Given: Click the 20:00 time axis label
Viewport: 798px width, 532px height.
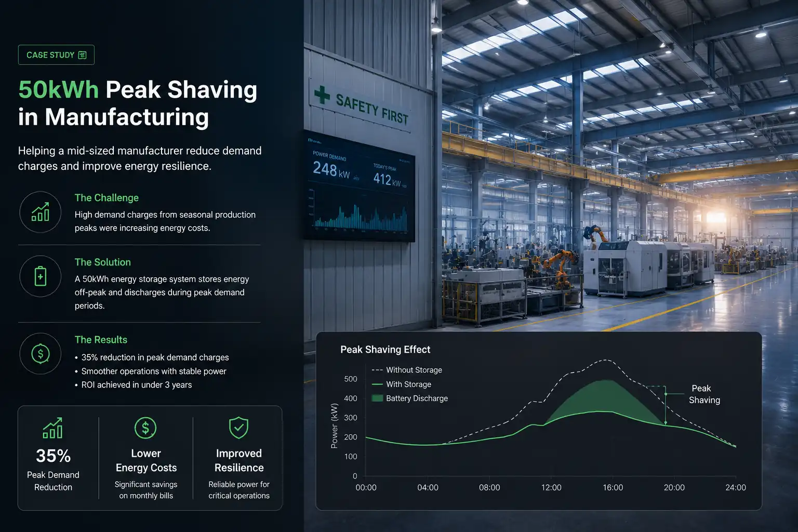Looking at the screenshot, I should [674, 488].
